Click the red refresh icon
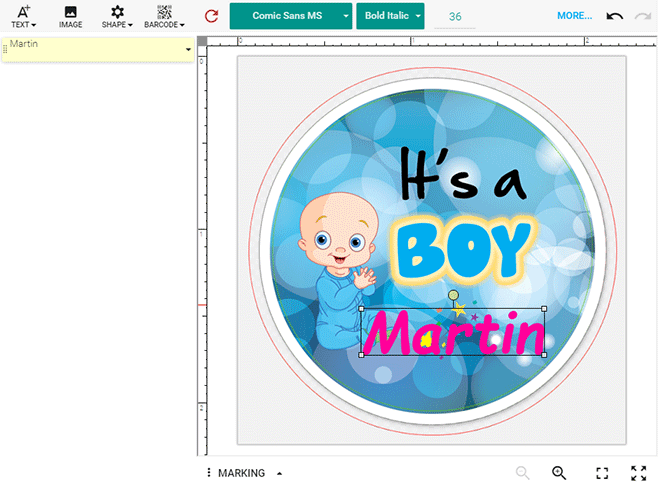659x488 pixels. (211, 16)
